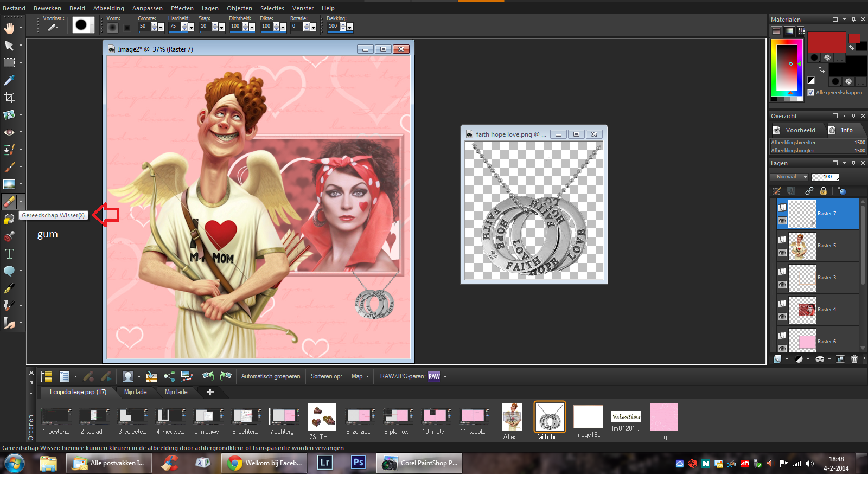Open Chrome 'Welkom bij Faceb...' taskbar button
Viewport: 868px width, 488px height.
(x=265, y=463)
